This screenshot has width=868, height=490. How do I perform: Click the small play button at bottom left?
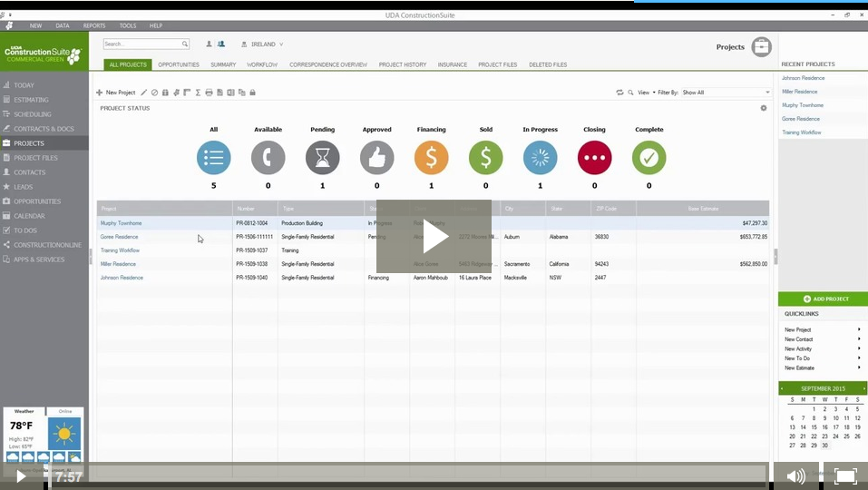(21, 476)
